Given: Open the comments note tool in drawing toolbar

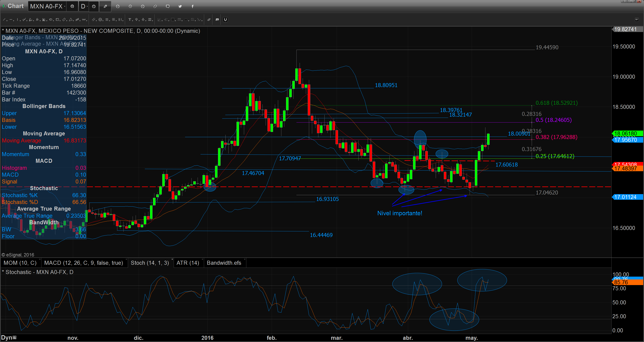Looking at the screenshot, I should pos(217,20).
